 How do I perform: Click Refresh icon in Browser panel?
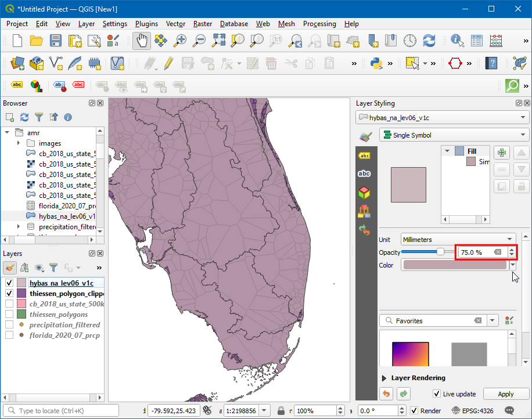pyautogui.click(x=24, y=117)
